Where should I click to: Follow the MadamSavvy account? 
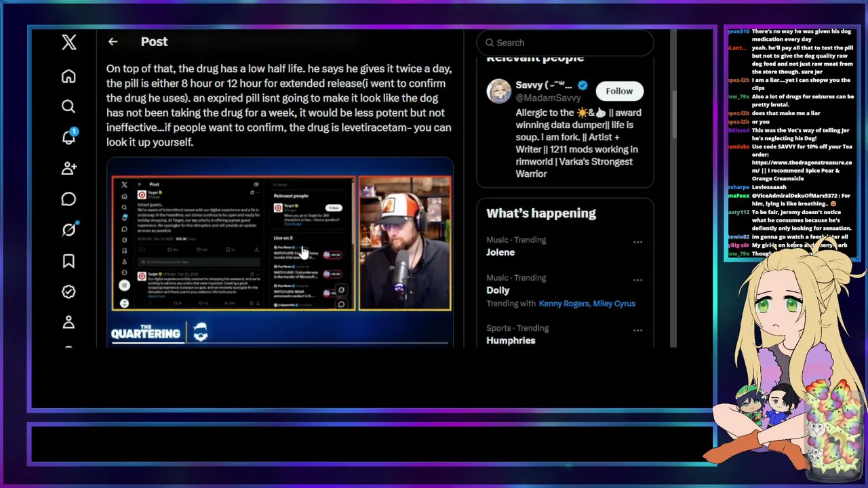click(x=619, y=91)
